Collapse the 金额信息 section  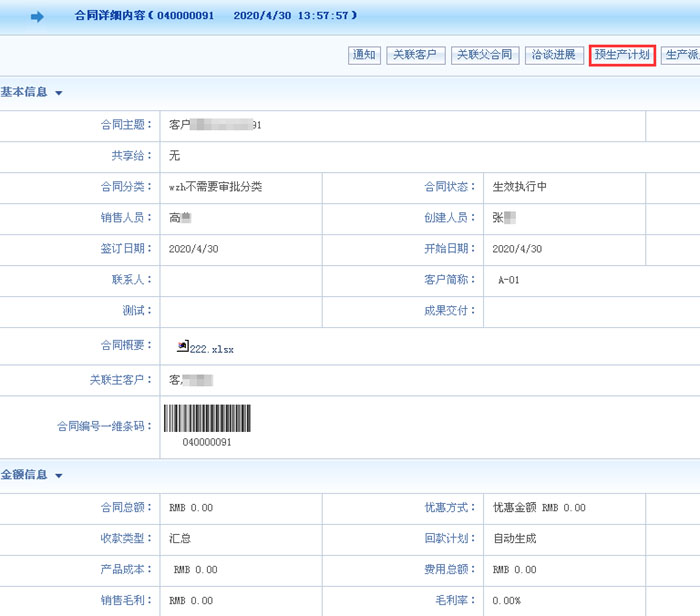[59, 475]
